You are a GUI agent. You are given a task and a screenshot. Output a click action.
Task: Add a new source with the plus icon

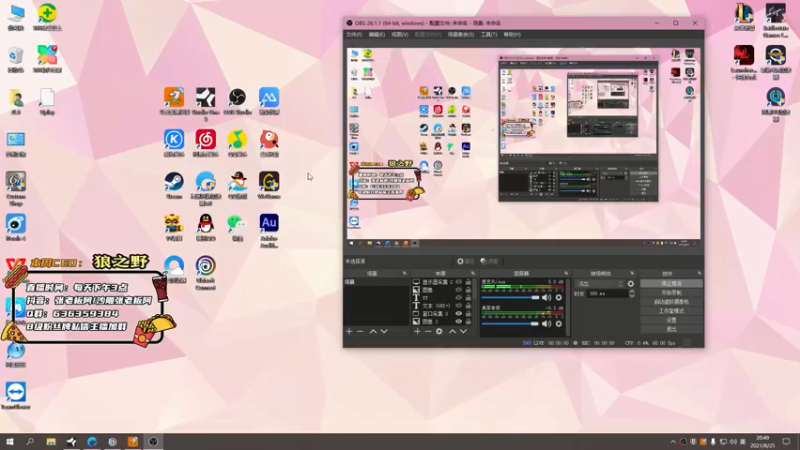coord(417,332)
